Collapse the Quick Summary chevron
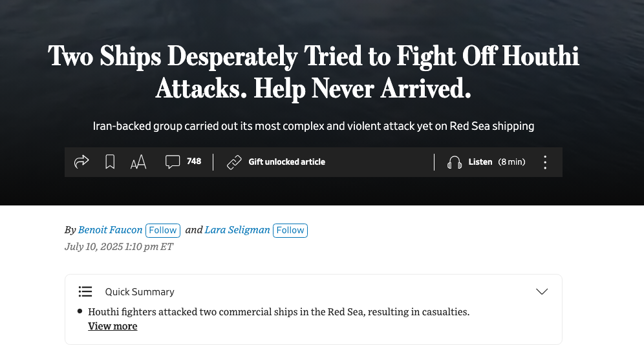This screenshot has width=644, height=345. click(542, 291)
